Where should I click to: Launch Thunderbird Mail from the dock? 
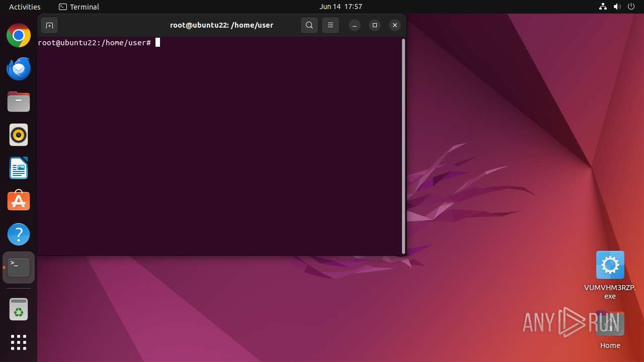tap(19, 69)
